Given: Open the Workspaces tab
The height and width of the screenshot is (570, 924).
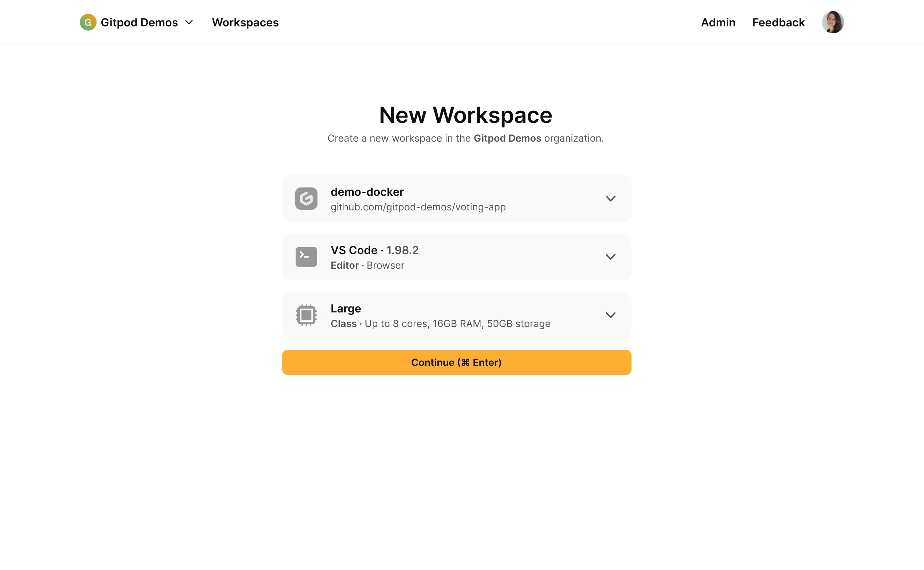Looking at the screenshot, I should click(245, 22).
